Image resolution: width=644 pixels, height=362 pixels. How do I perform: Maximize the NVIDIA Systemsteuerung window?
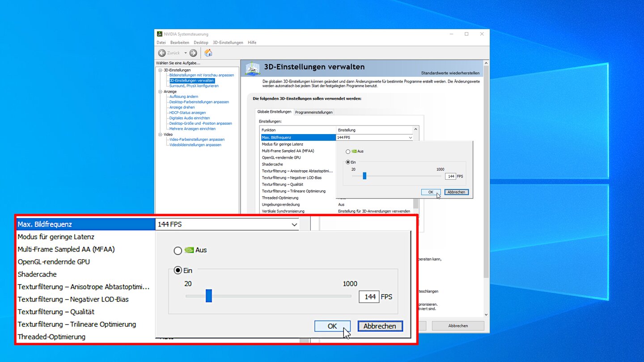[466, 34]
